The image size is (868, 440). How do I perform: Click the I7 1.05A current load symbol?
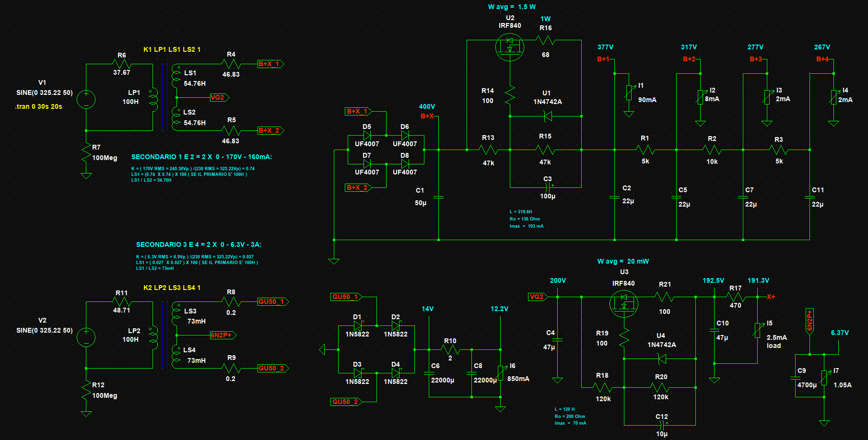tap(824, 378)
